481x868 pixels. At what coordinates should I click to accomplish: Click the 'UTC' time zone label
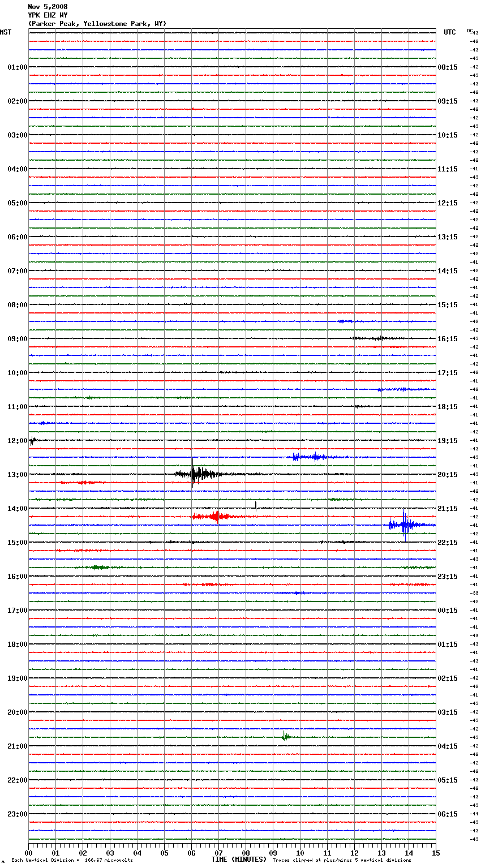tap(450, 32)
